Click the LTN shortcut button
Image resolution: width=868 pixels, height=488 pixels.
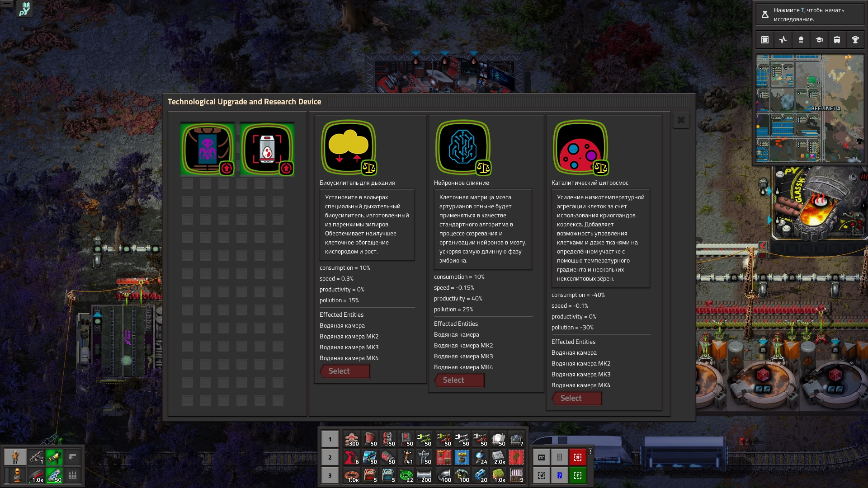pyautogui.click(x=541, y=457)
